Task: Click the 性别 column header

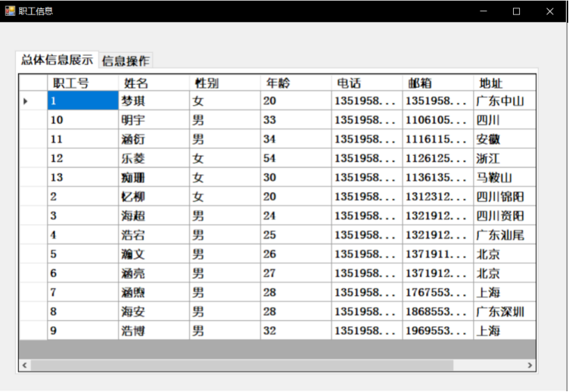Action: click(225, 83)
